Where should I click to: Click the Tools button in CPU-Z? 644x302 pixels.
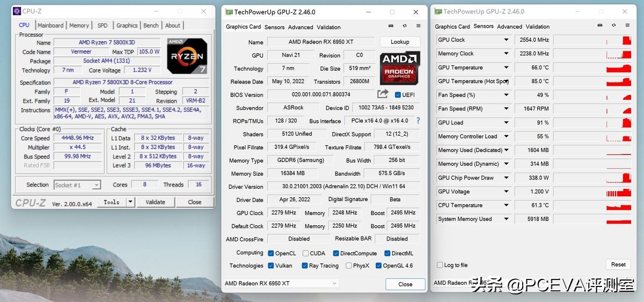pos(112,202)
